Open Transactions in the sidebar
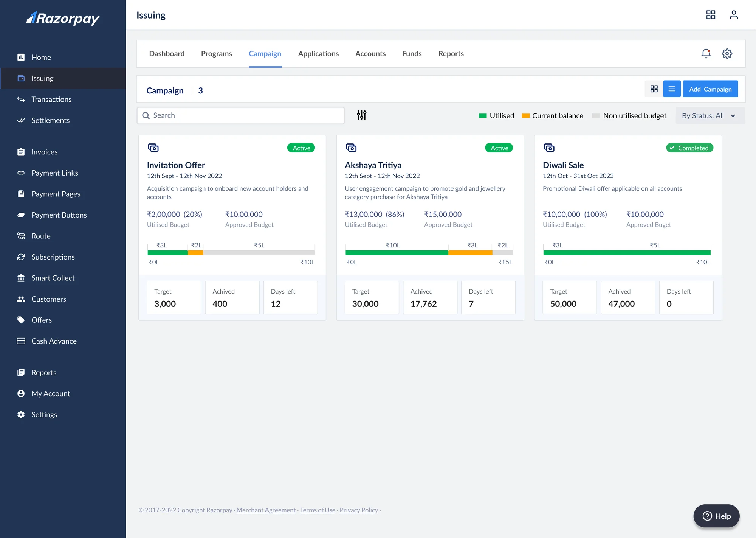Viewport: 756px width, 538px height. click(63, 99)
